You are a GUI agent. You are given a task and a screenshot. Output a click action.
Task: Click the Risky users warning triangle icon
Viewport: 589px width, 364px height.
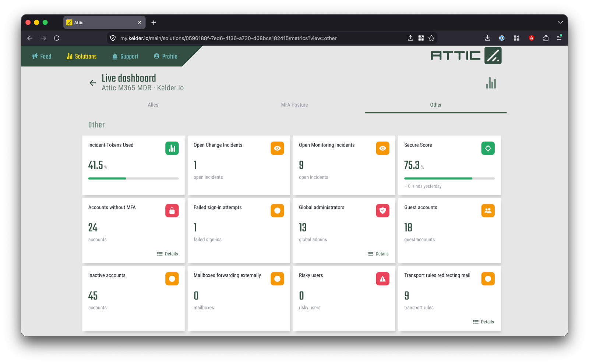(382, 279)
